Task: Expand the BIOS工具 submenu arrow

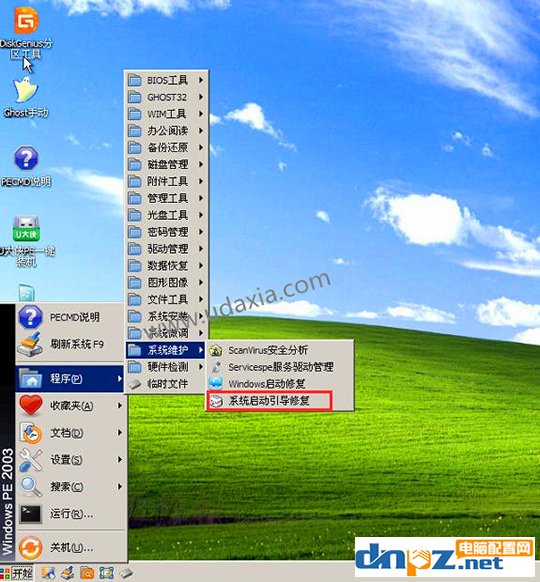Action: (201, 80)
